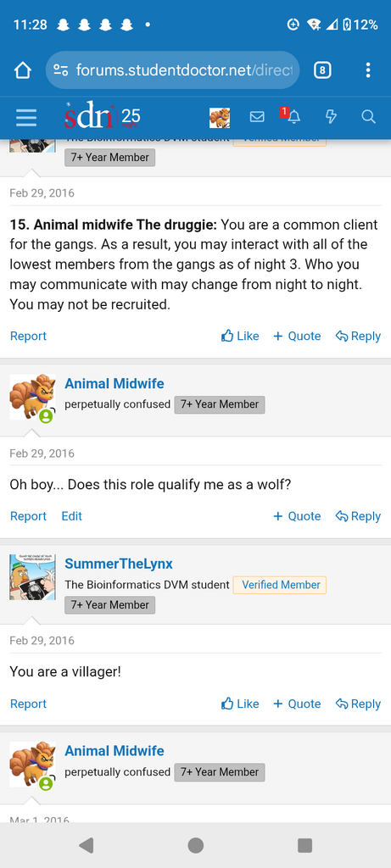The height and width of the screenshot is (868, 391).
Task: Tap the browser home icon
Action: (x=22, y=70)
